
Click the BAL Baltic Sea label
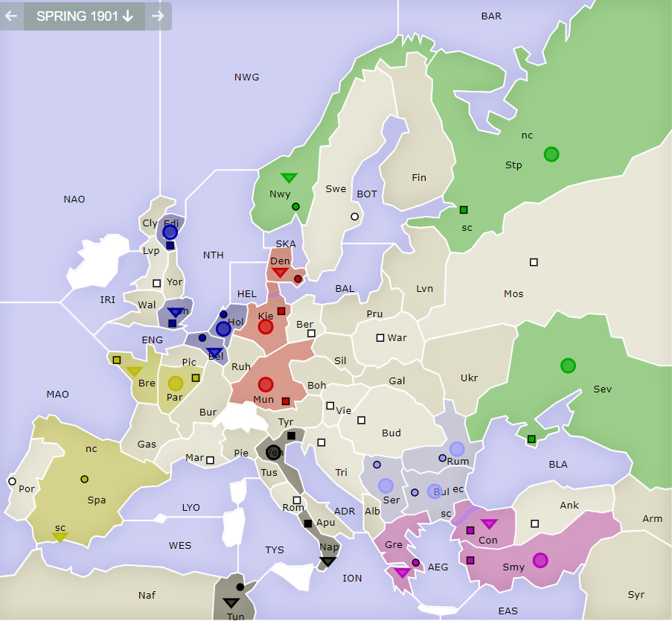pos(345,289)
